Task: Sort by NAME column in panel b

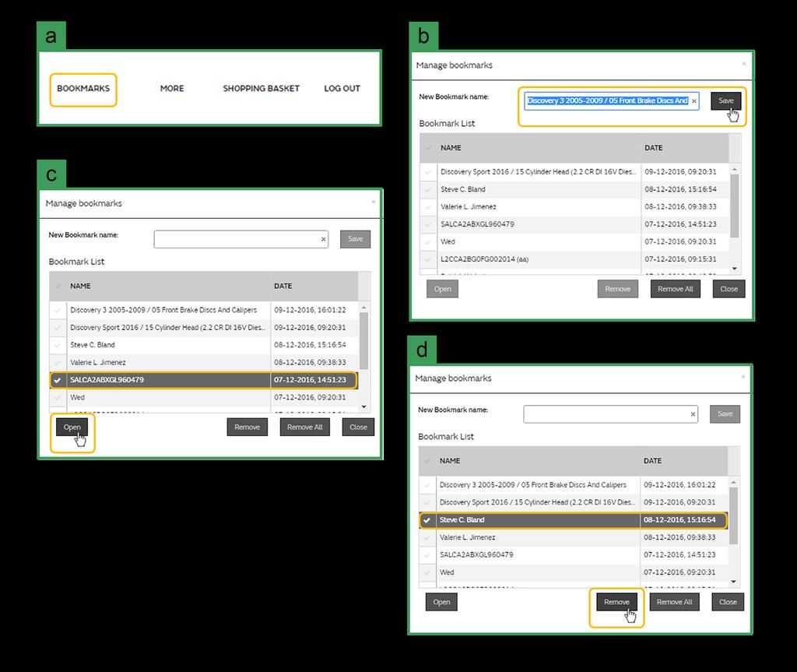Action: point(451,147)
